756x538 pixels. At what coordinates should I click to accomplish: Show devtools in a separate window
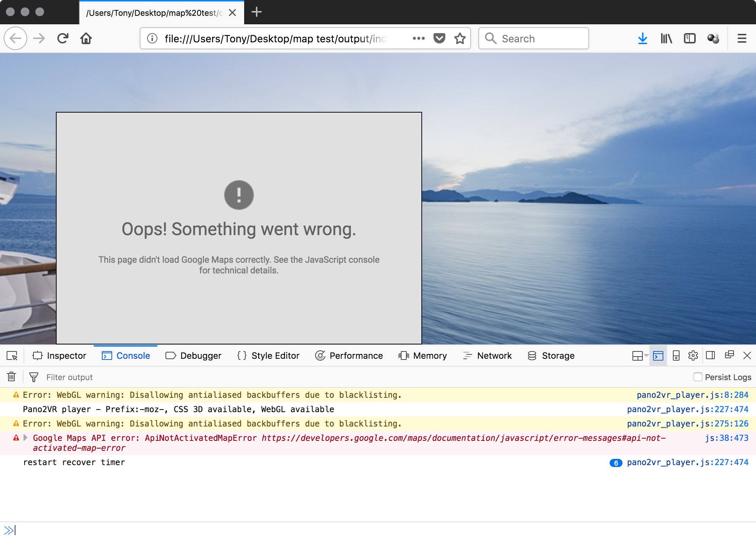[730, 355]
